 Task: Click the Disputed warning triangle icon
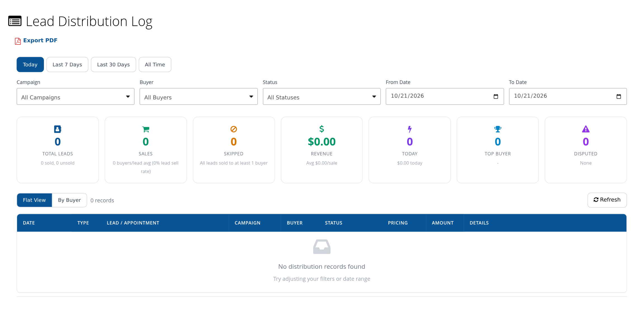coord(586,129)
